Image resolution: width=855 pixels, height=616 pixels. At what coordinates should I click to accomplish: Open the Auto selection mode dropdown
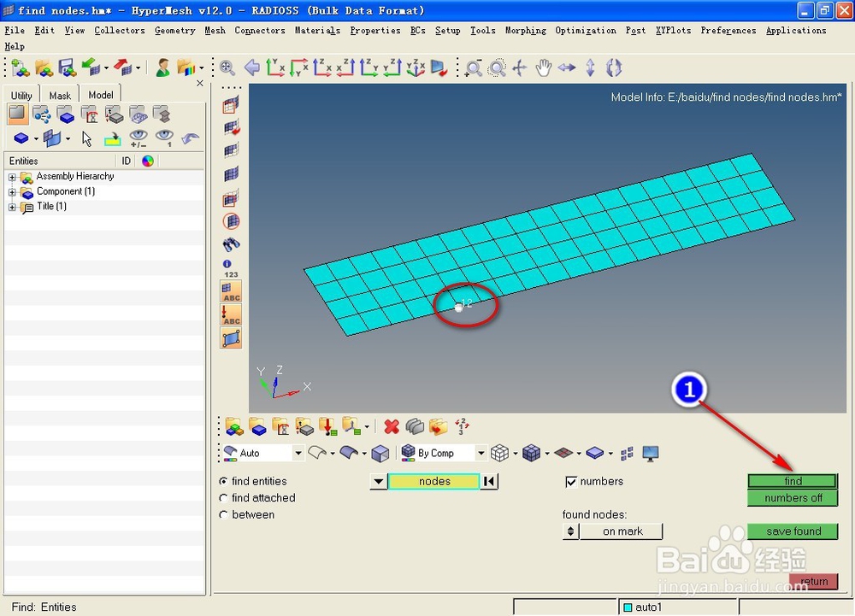(x=298, y=453)
